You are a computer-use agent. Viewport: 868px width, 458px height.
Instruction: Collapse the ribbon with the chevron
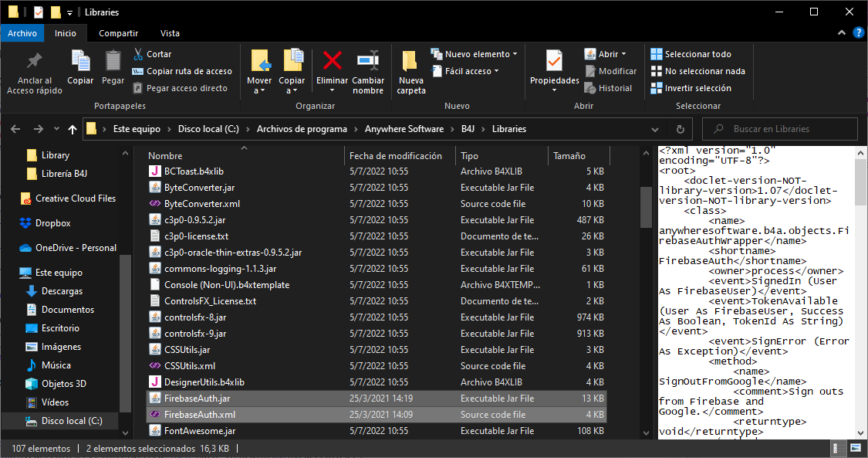[x=842, y=32]
